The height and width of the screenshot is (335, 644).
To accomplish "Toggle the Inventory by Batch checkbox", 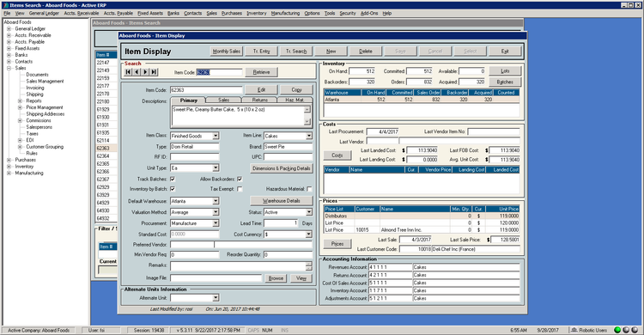I will (173, 189).
